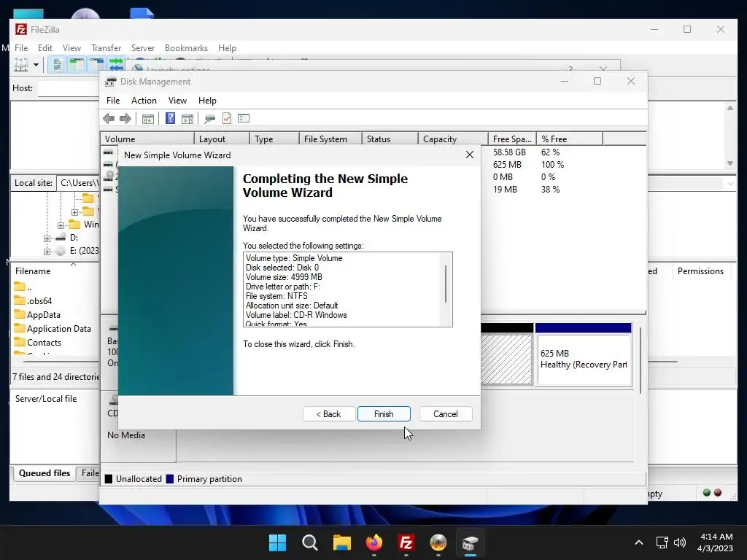This screenshot has width=747, height=560.
Task: Open remote site path dropdown arrow
Action: 731,184
